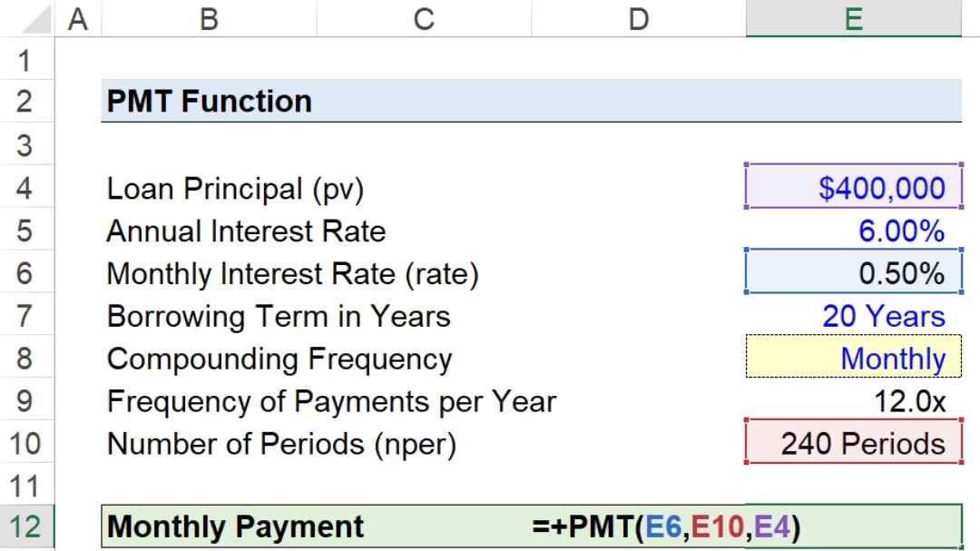
Task: Click the PMT formula text in row 12
Action: 666,526
